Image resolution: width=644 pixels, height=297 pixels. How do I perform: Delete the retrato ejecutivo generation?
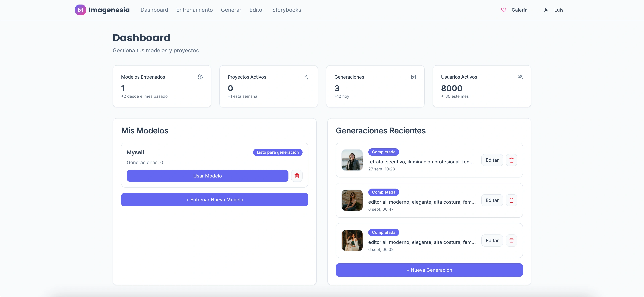tap(511, 160)
